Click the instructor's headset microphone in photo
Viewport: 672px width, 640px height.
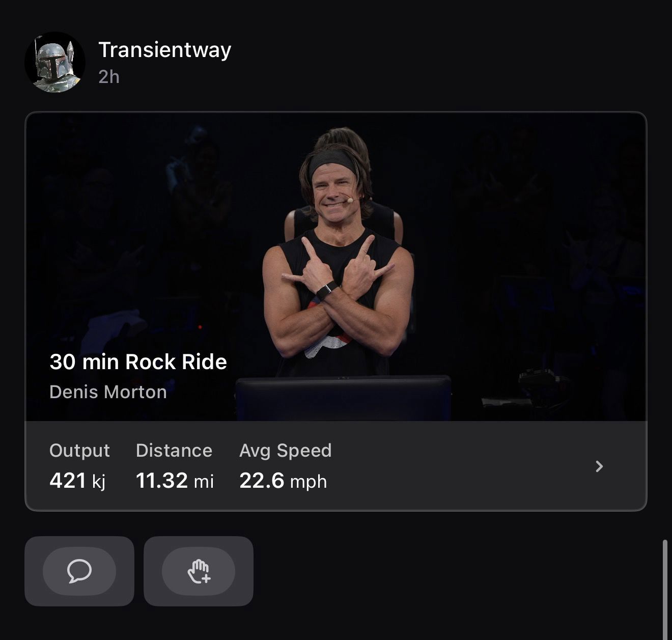click(x=348, y=200)
